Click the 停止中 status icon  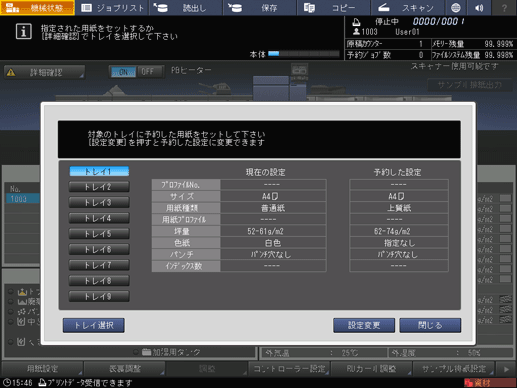[356, 22]
